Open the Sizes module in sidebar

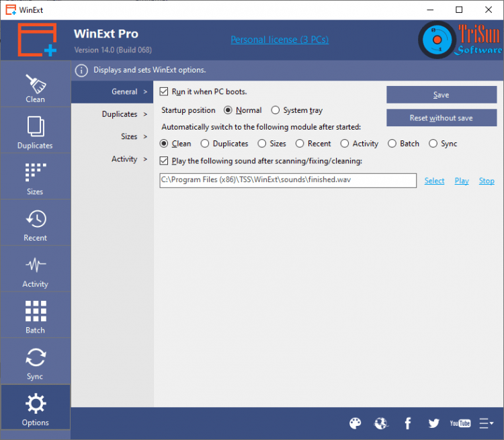point(36,177)
